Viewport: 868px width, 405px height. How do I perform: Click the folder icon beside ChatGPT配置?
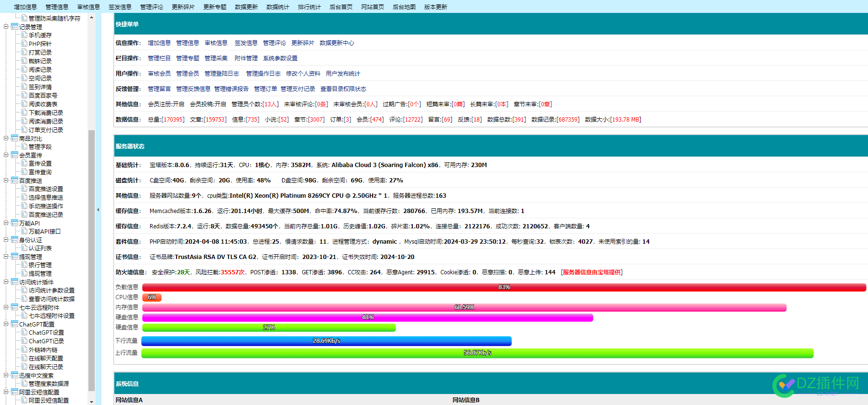tap(14, 324)
